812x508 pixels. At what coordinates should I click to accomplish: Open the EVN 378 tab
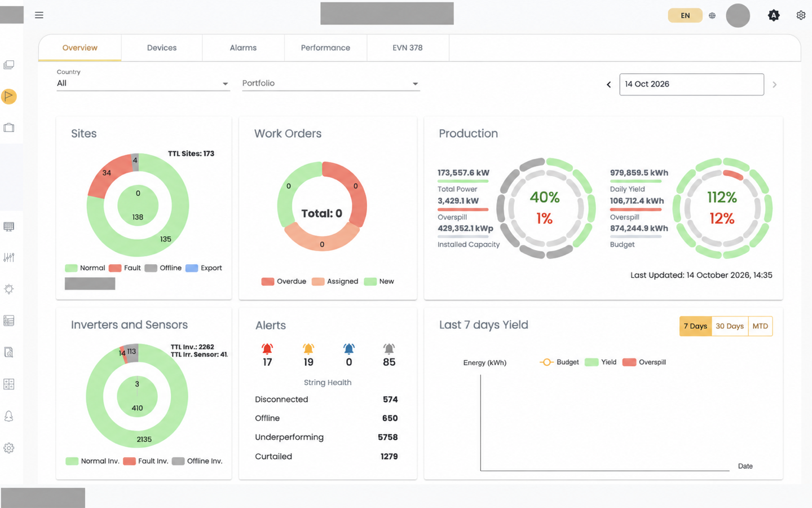(x=408, y=48)
